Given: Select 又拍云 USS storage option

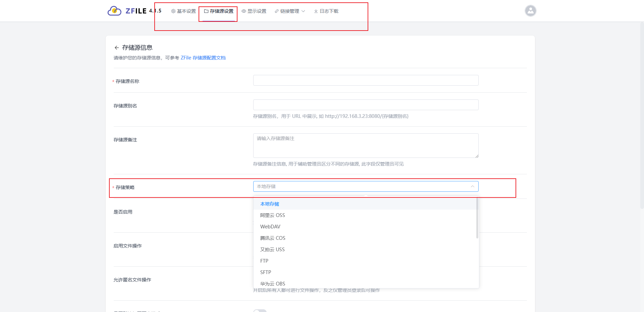Looking at the screenshot, I should pyautogui.click(x=365, y=250).
